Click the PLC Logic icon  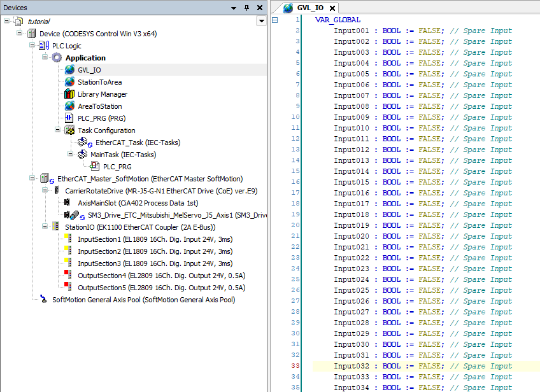coord(44,45)
